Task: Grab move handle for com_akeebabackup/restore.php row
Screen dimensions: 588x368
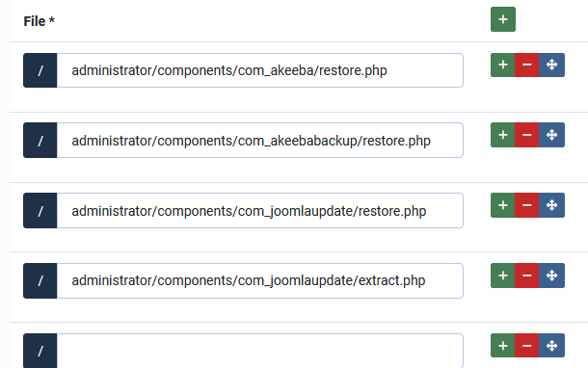Action: [551, 135]
